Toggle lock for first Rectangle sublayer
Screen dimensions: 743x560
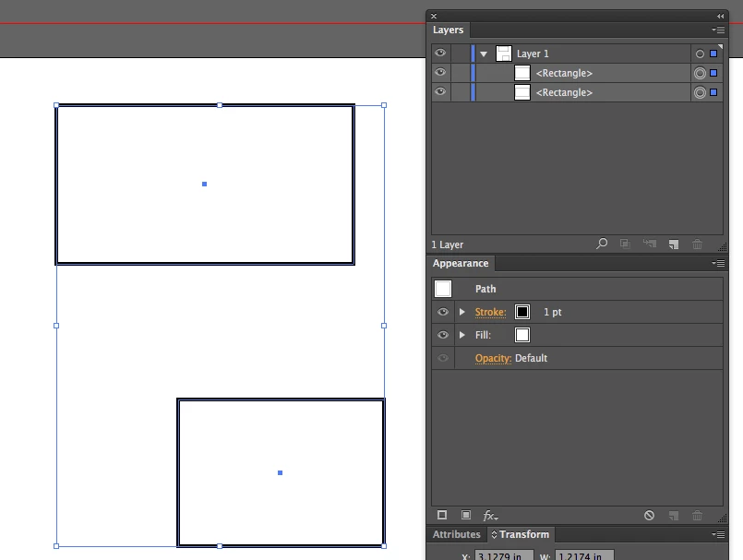coord(461,73)
